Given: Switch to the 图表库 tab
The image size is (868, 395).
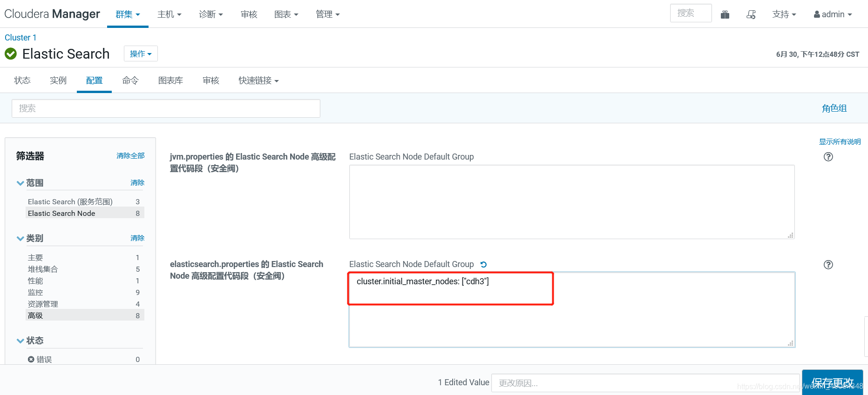Looking at the screenshot, I should 170,80.
